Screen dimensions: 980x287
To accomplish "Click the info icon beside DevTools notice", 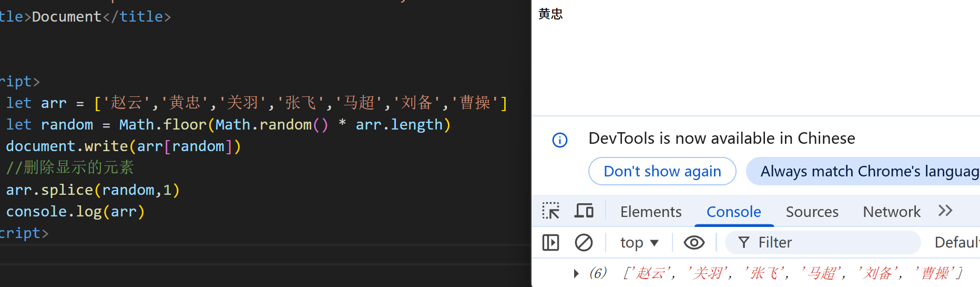I will 560,140.
